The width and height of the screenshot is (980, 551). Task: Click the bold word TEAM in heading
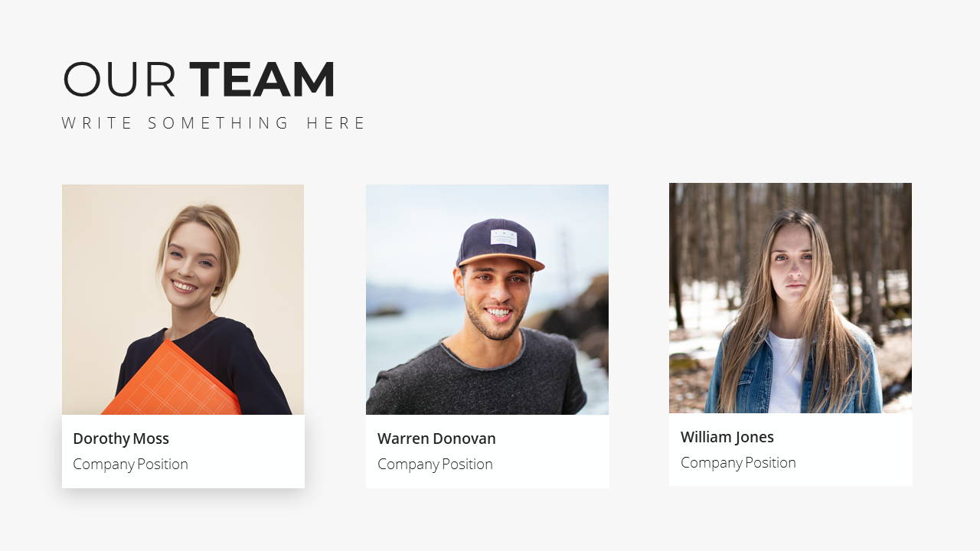262,80
